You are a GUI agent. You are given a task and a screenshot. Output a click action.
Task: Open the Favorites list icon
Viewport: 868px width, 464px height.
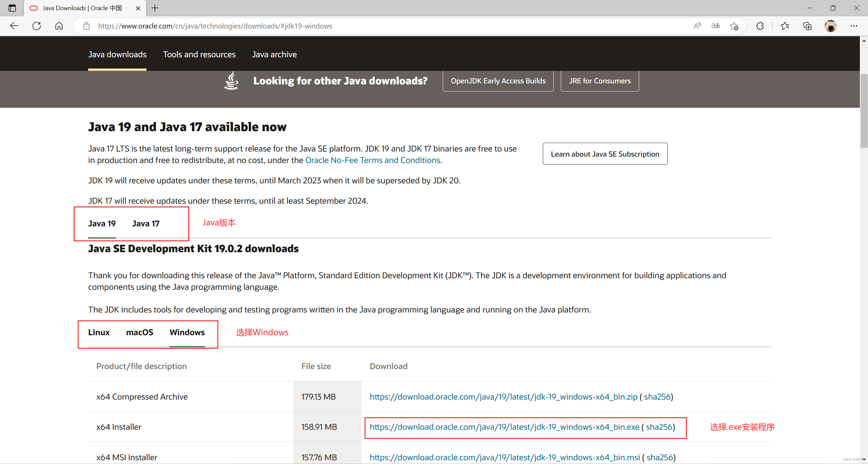(785, 26)
